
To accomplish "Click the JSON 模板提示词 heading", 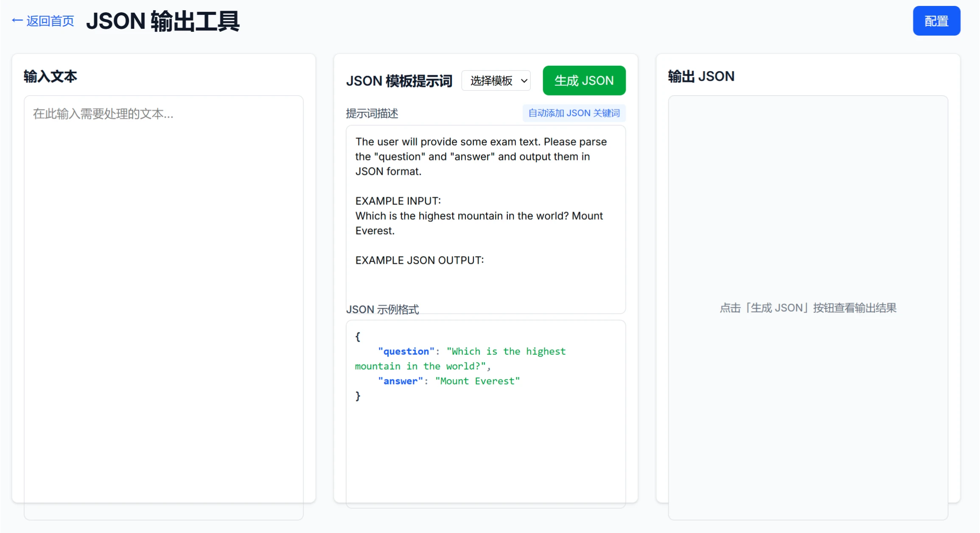I will (399, 81).
